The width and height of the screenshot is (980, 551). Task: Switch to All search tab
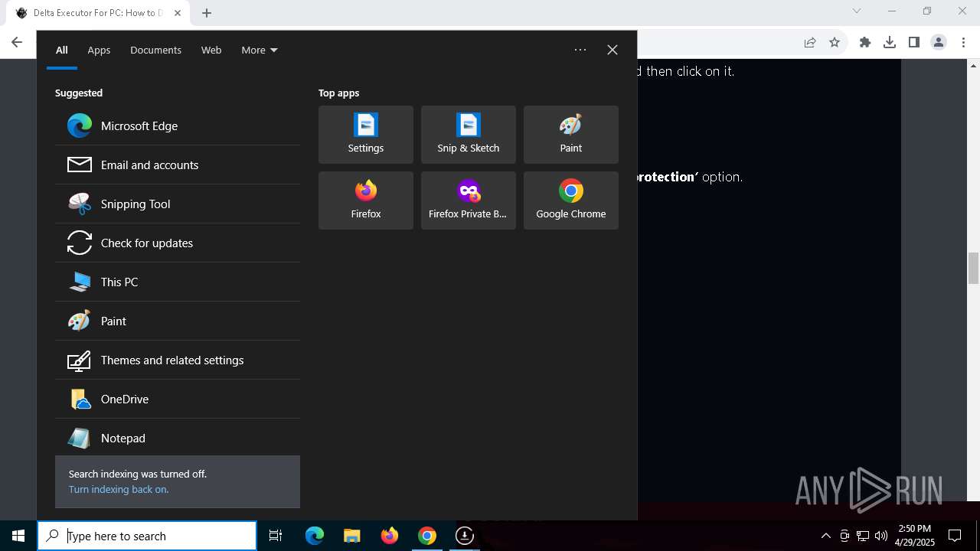pos(62,50)
